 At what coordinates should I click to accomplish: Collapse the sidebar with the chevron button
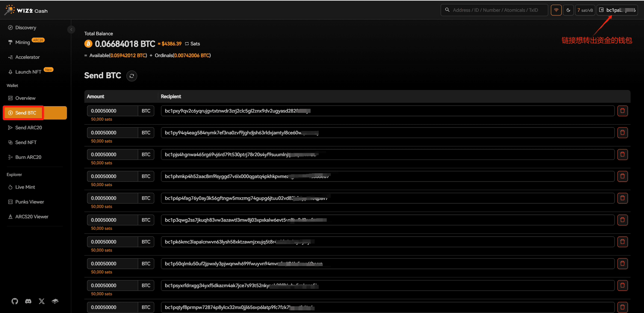point(71,29)
